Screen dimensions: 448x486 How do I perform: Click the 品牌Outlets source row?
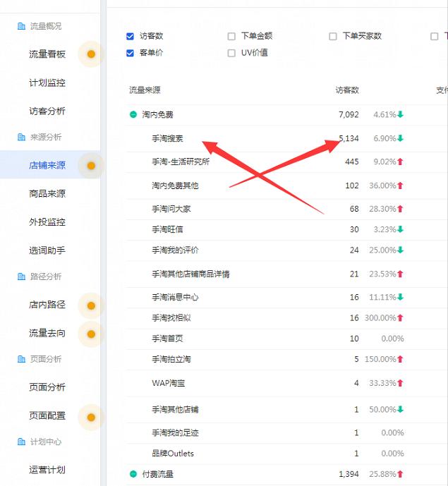[286, 454]
